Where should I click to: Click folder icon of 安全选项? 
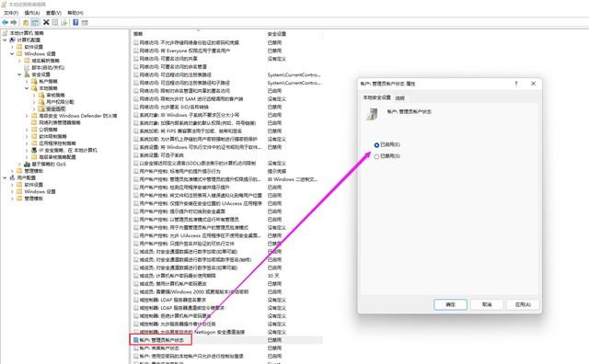coord(41,108)
